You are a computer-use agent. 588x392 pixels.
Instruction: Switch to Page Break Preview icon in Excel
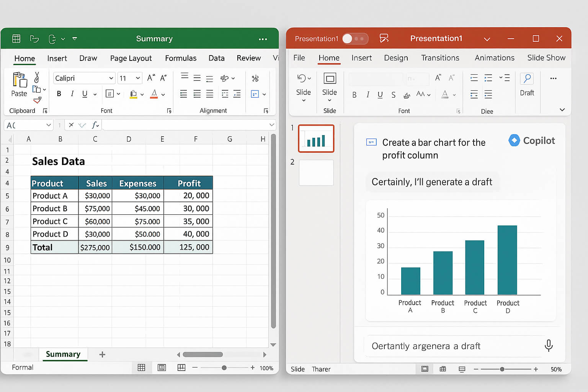[x=181, y=368]
